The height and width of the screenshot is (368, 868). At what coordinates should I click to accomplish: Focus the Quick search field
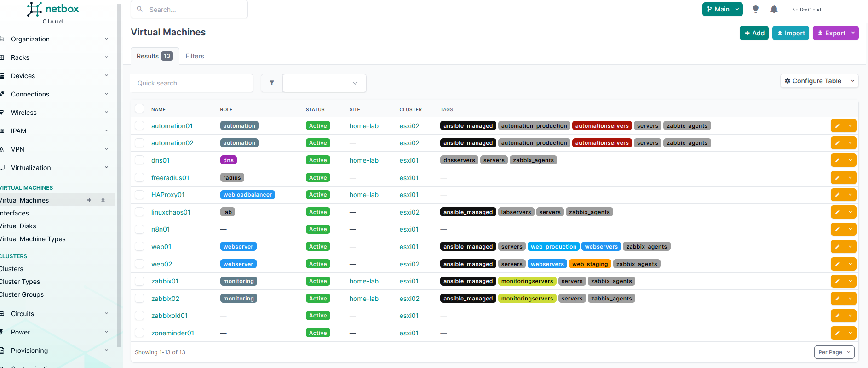point(192,83)
